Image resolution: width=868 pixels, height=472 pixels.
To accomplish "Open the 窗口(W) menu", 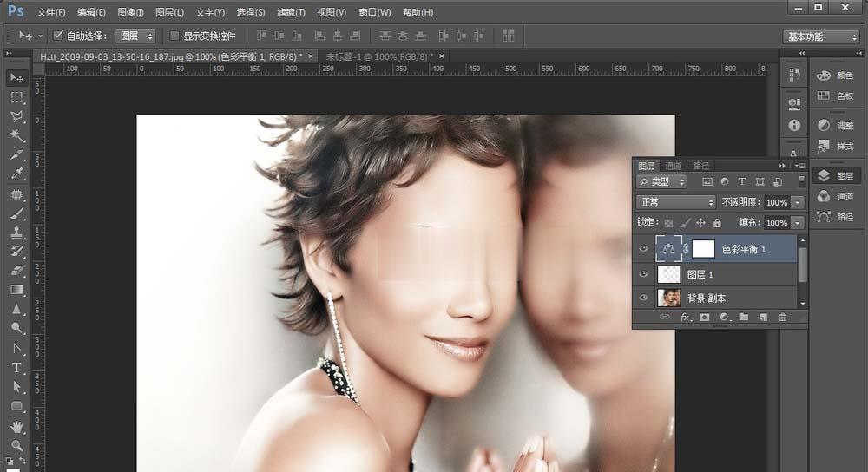I will click(374, 12).
